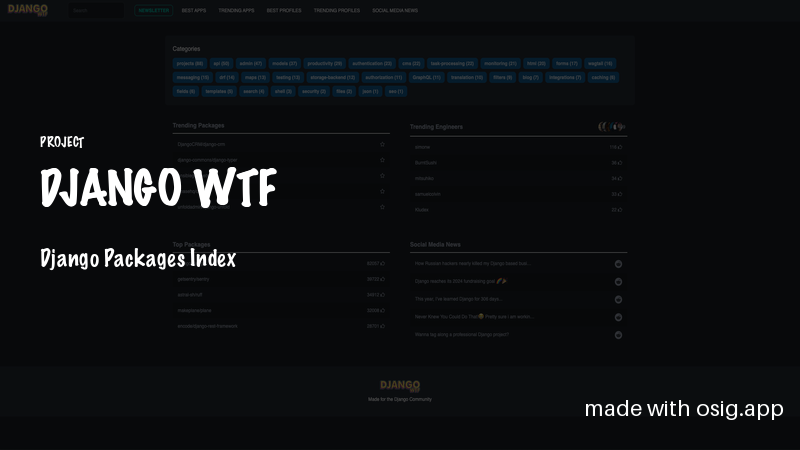Viewport: 800px width, 450px height.
Task: Click the star icon on unfoldadmin row
Action: (382, 207)
